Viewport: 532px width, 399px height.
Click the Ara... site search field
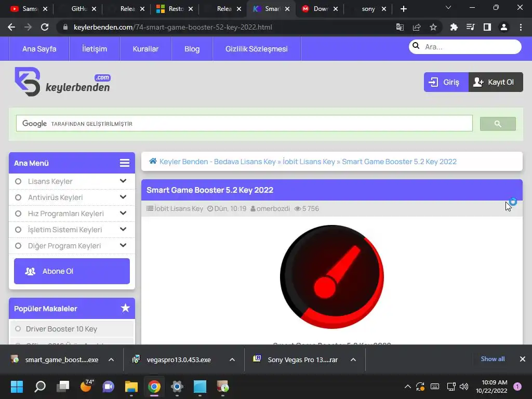[x=465, y=46]
